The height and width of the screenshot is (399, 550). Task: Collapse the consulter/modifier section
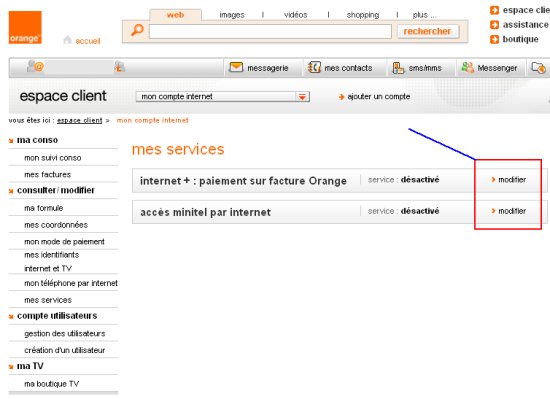(x=11, y=191)
